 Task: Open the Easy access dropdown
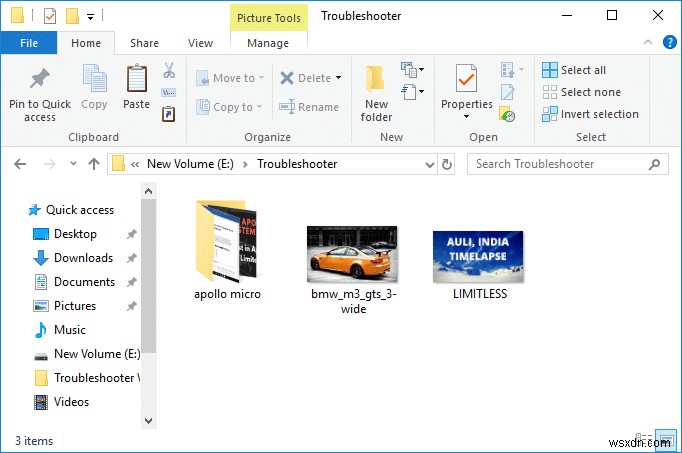coord(412,92)
